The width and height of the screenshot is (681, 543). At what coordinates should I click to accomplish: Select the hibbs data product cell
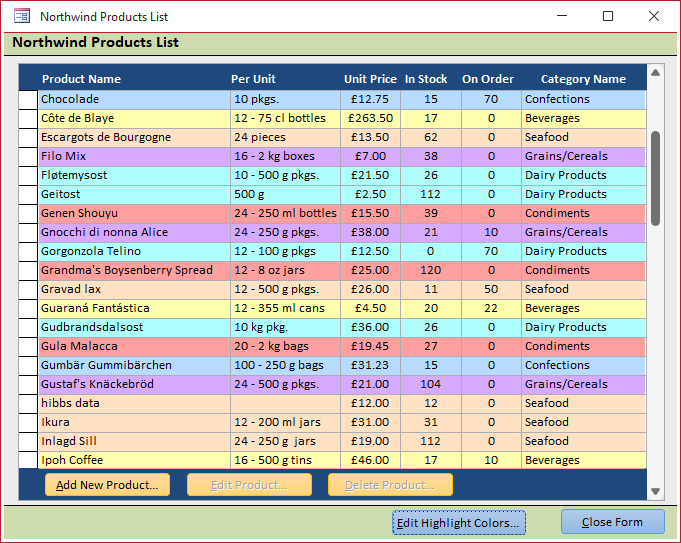pos(134,404)
